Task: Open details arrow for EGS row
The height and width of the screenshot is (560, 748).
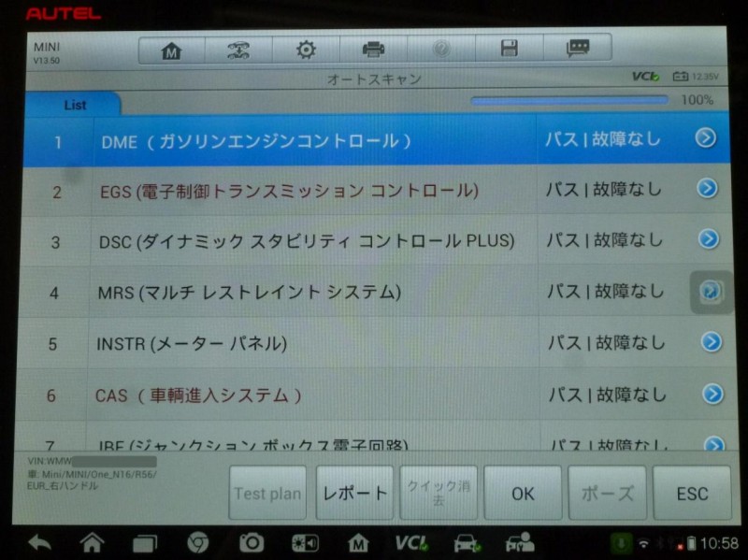Action: point(707,189)
